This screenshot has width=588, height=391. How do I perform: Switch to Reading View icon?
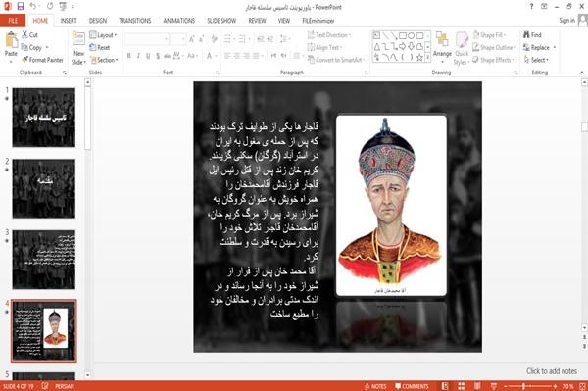click(477, 386)
